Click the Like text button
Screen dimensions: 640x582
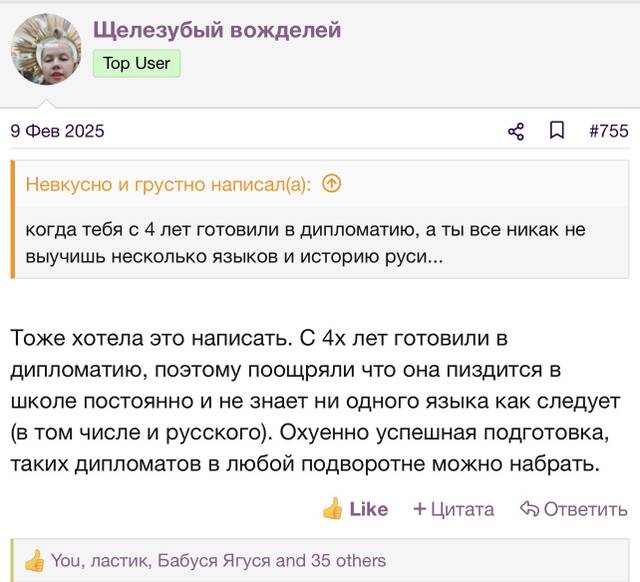369,509
